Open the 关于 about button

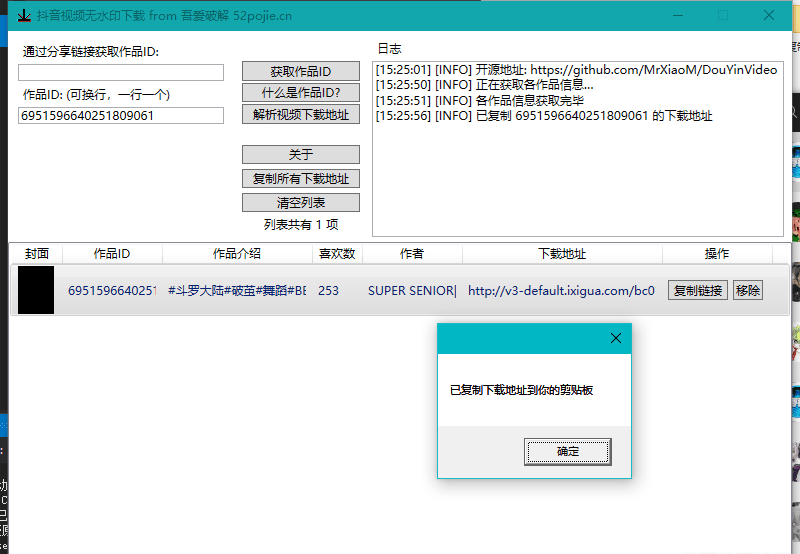(x=301, y=155)
